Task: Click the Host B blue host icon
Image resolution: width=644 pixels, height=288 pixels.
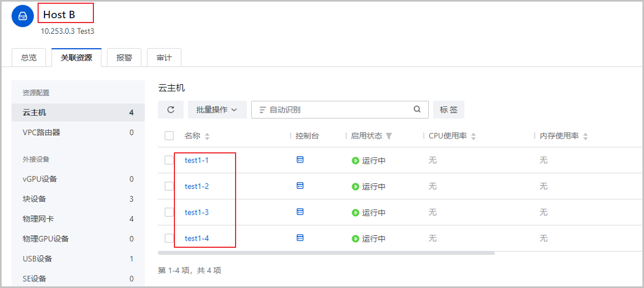Action: pyautogui.click(x=23, y=16)
